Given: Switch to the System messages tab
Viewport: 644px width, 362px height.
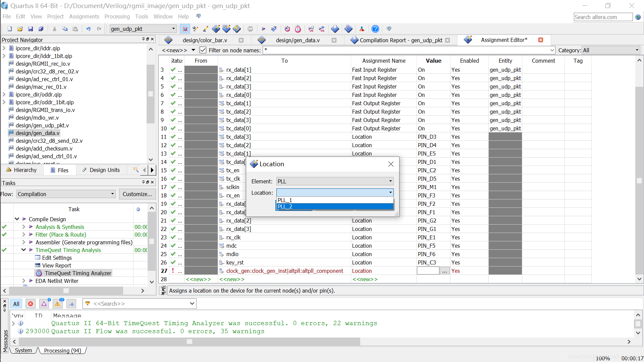Looking at the screenshot, I should 23,350.
